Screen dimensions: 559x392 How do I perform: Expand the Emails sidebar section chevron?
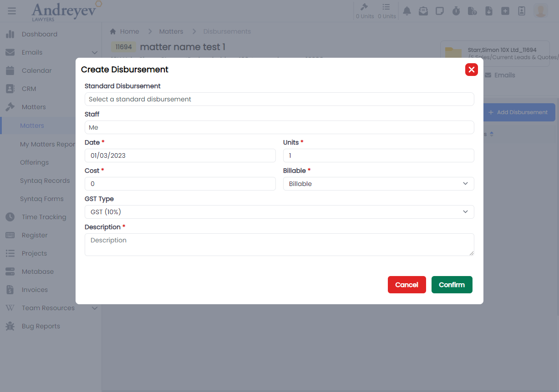point(95,52)
